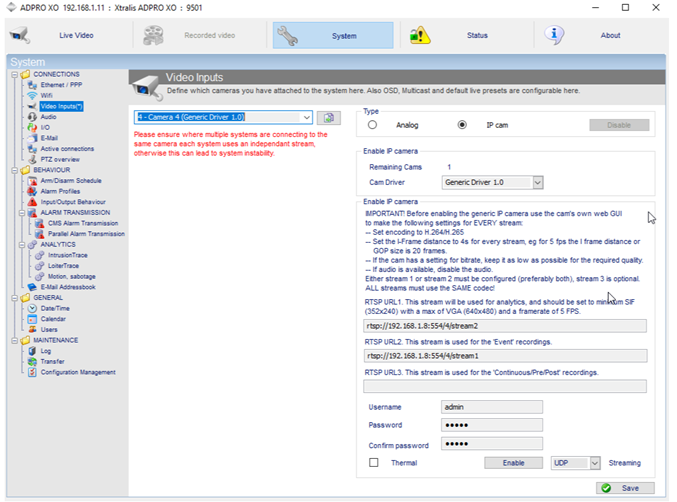Image resolution: width=677 pixels, height=502 pixels.
Task: Select the IP cam radio button
Action: click(x=462, y=125)
